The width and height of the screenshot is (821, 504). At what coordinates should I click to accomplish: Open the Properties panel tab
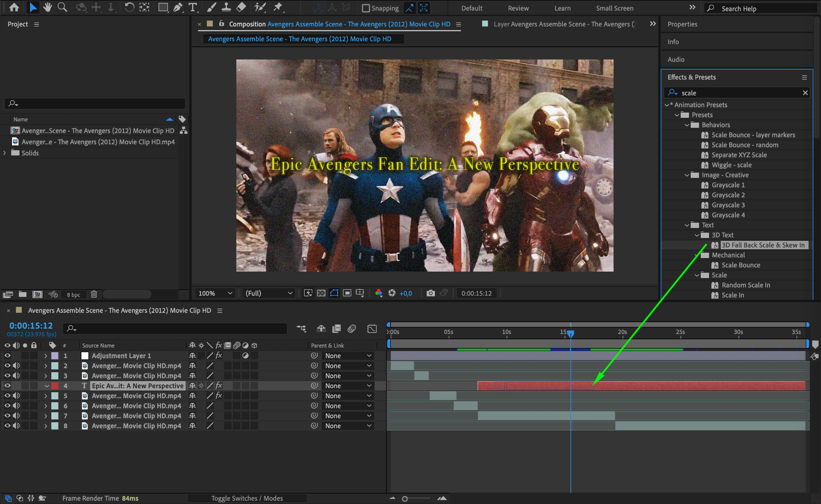[682, 24]
